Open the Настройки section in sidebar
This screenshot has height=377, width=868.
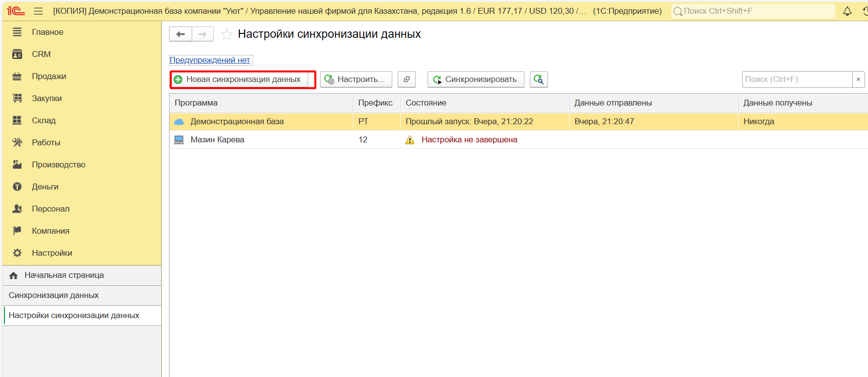point(52,253)
